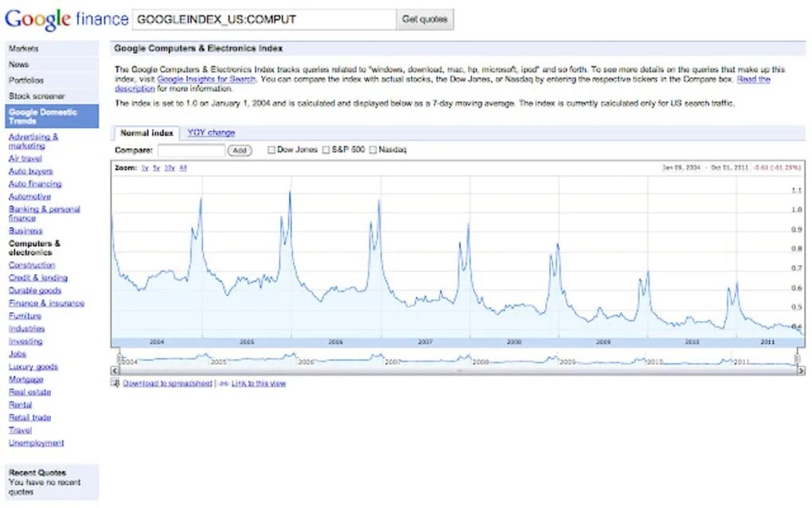Click the Get quotes button

424,19
